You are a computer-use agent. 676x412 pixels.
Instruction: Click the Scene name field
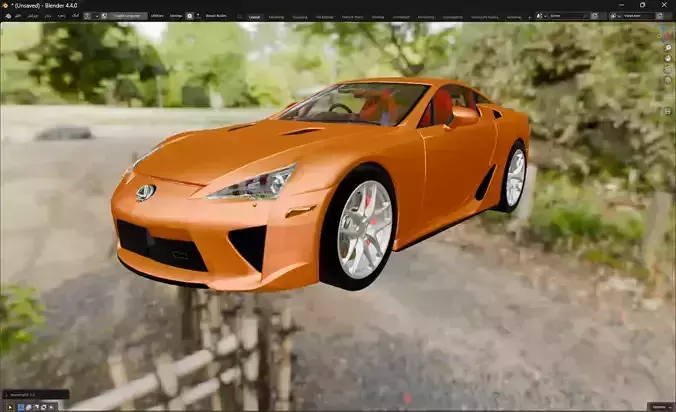pyautogui.click(x=568, y=16)
